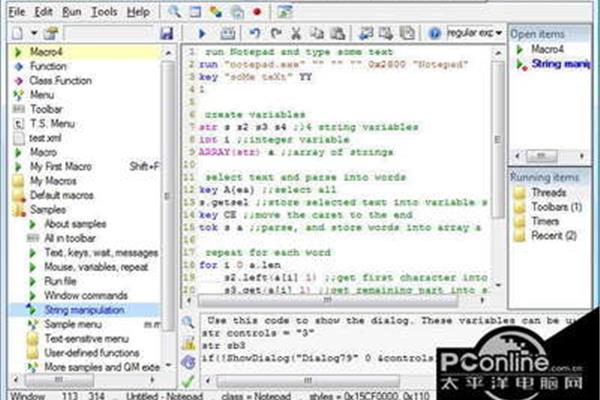Select My First Macro in the list
This screenshot has width=600, height=400.
click(x=61, y=167)
